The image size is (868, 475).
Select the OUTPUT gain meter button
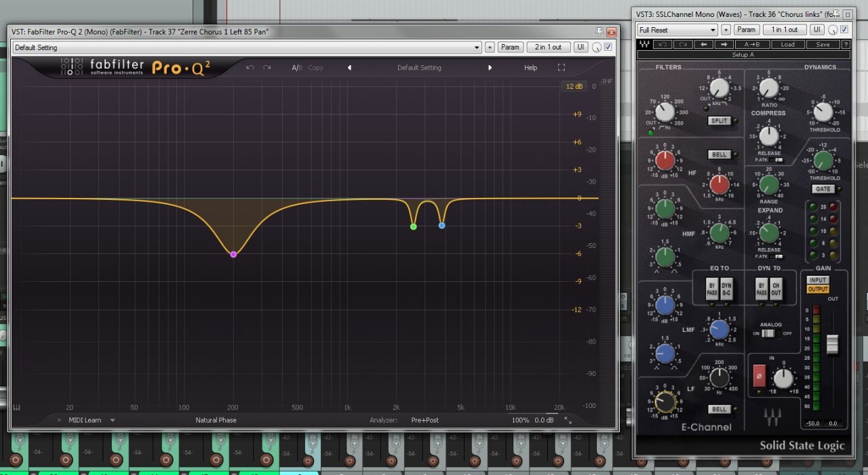point(818,289)
